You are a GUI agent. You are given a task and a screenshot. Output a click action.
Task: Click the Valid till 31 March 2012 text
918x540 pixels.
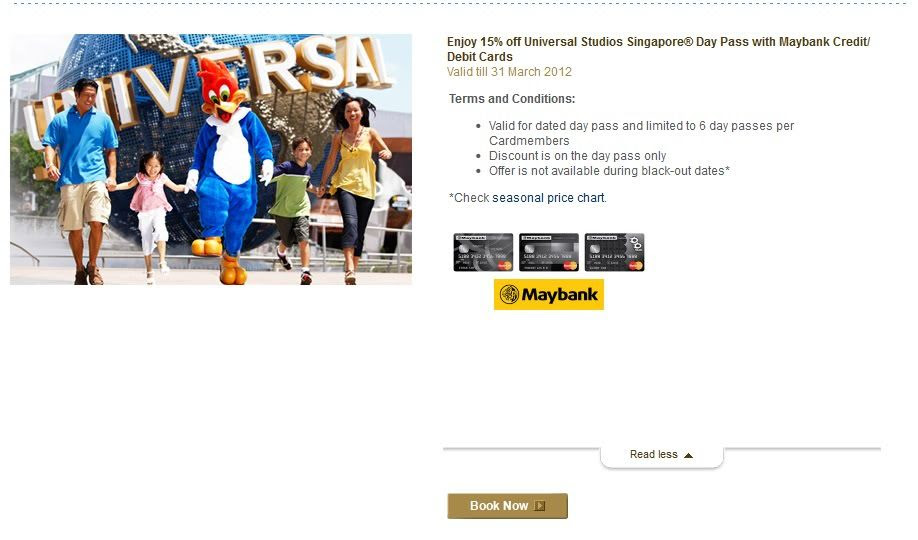(x=509, y=72)
